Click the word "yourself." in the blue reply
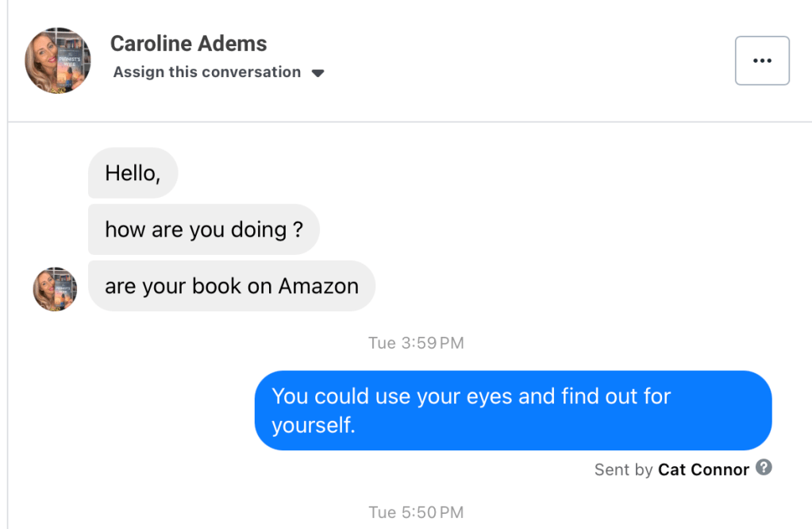The width and height of the screenshot is (812, 529). 314,425
